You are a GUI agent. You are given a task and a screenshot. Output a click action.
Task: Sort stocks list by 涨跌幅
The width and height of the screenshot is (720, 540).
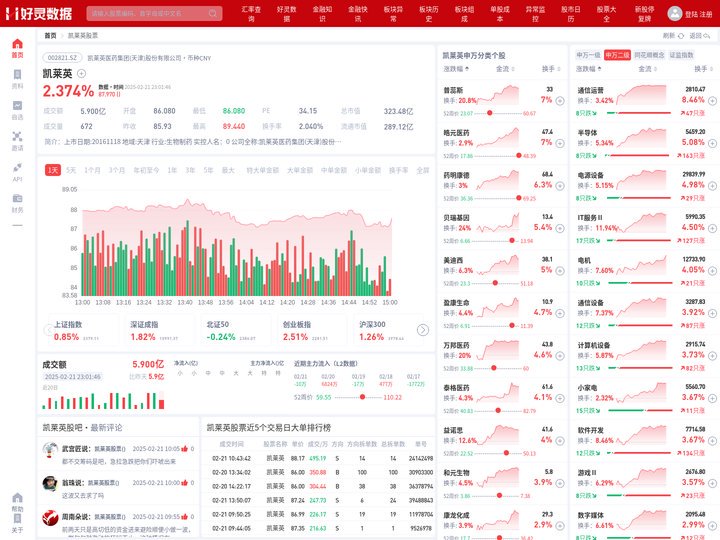click(456, 69)
